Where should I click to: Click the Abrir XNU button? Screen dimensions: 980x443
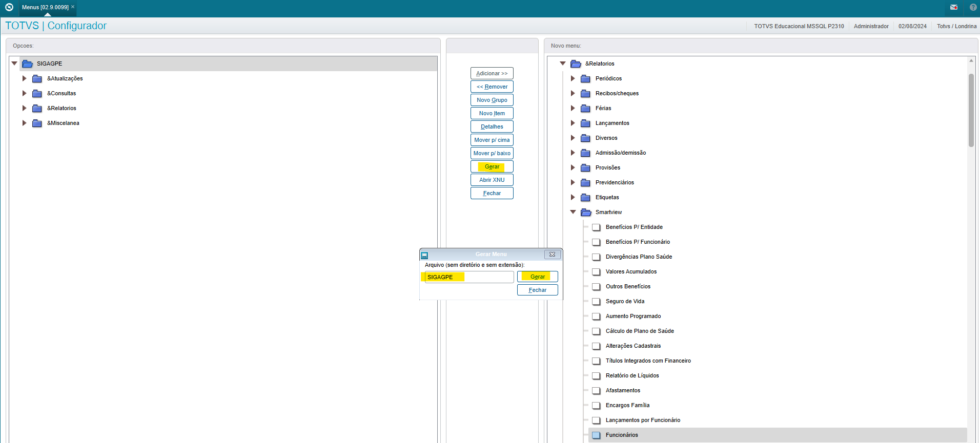coord(492,180)
